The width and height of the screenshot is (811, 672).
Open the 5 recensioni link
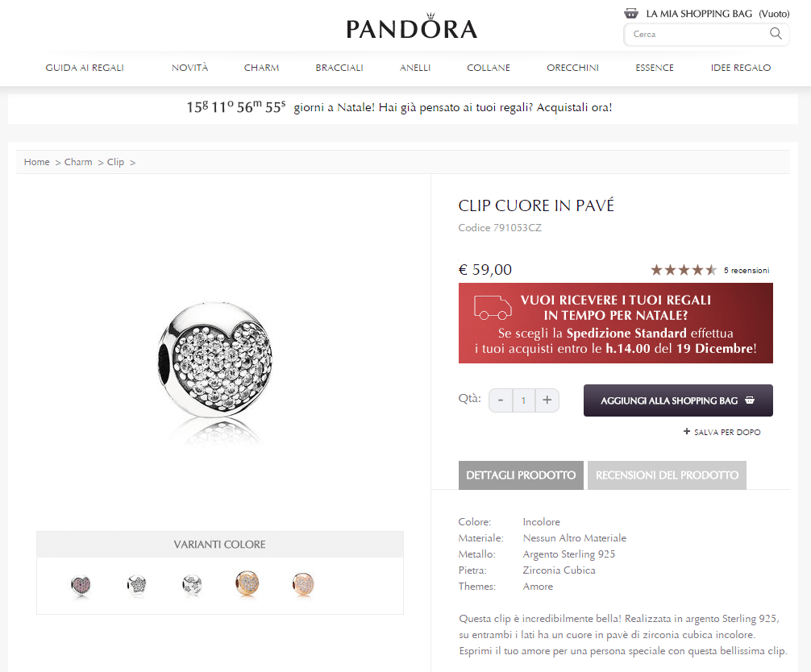(747, 271)
